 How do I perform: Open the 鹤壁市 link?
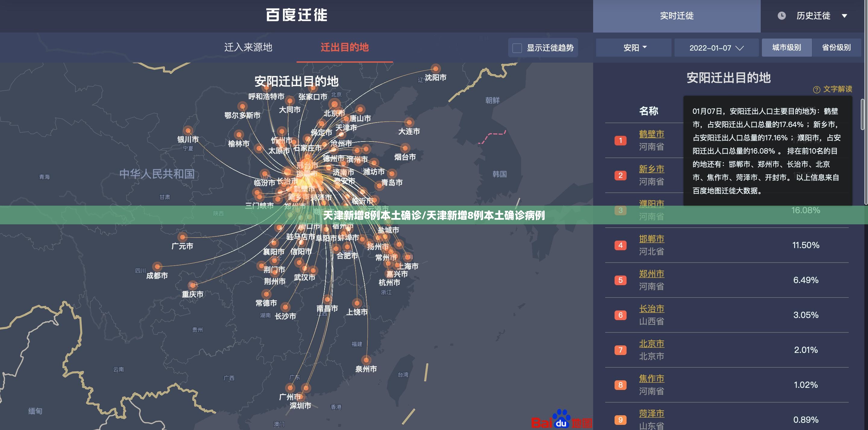click(x=651, y=134)
